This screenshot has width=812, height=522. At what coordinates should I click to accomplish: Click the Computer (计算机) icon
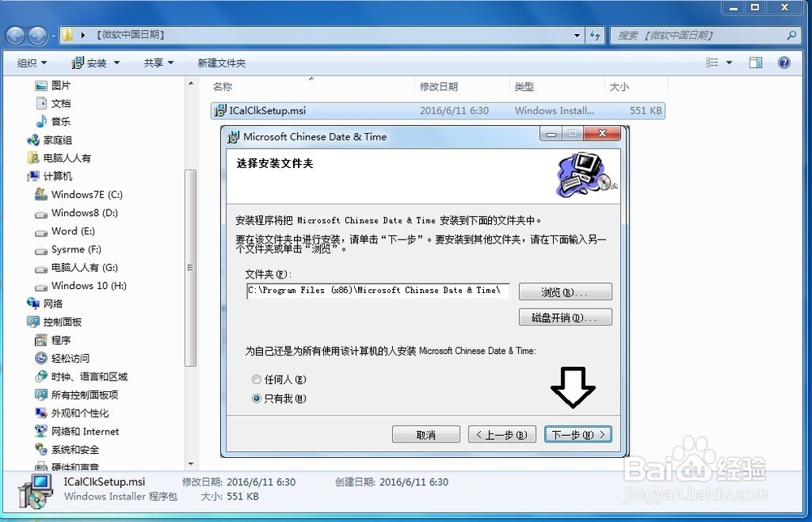point(33,176)
